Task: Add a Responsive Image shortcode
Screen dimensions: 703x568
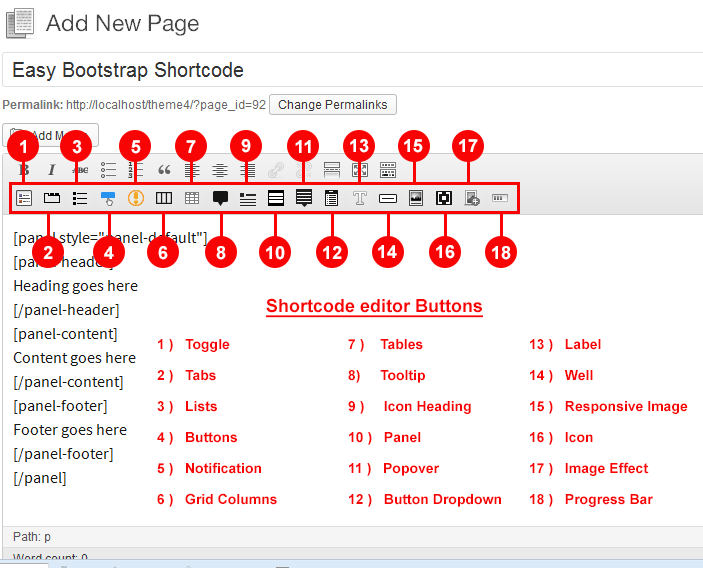Action: tap(416, 198)
